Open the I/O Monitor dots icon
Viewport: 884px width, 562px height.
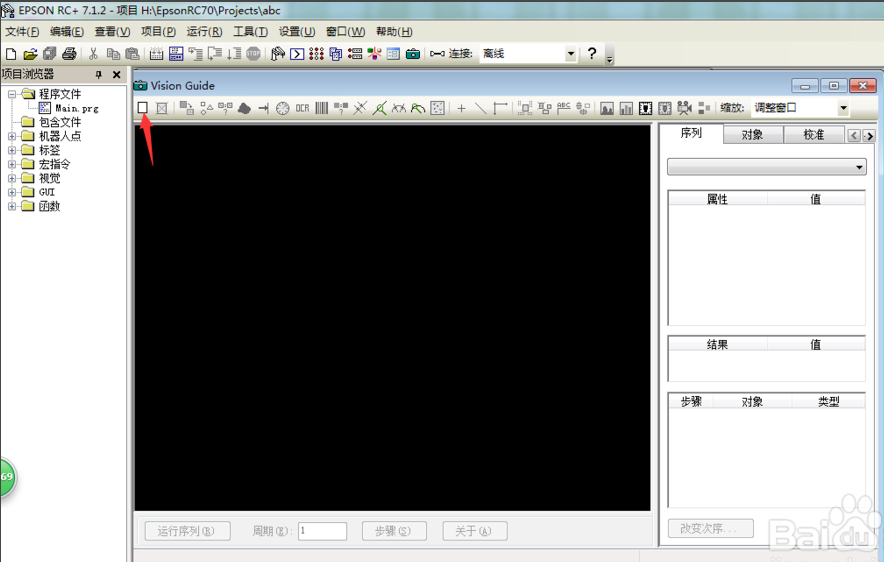316,54
